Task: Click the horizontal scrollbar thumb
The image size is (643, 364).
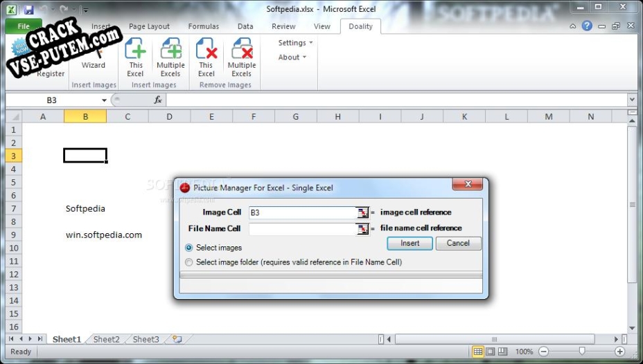Action: coord(495,339)
